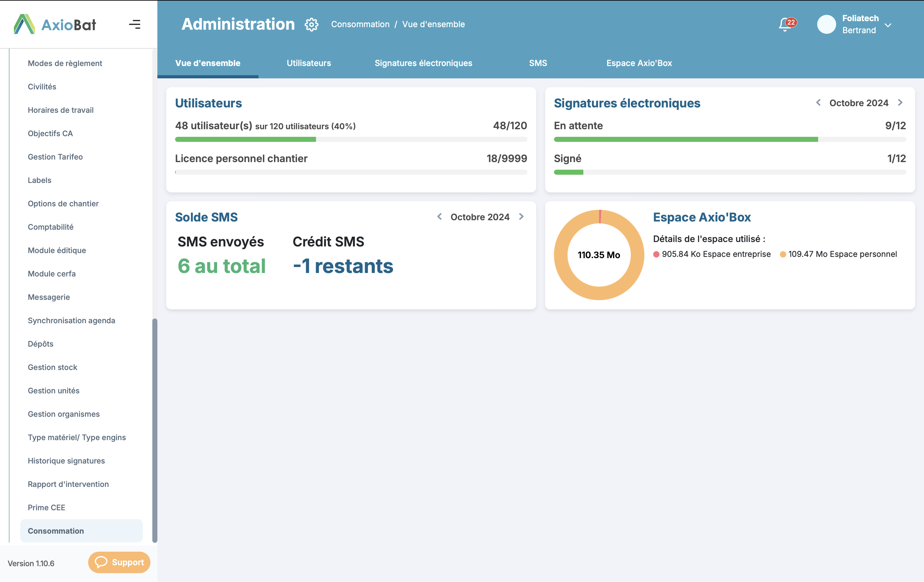924x582 pixels.
Task: Collapse the sidebar with hamburger menu icon
Action: click(x=134, y=25)
